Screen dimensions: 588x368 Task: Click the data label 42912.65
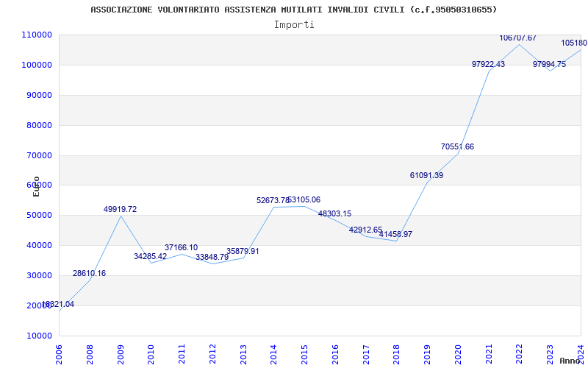[x=365, y=230]
